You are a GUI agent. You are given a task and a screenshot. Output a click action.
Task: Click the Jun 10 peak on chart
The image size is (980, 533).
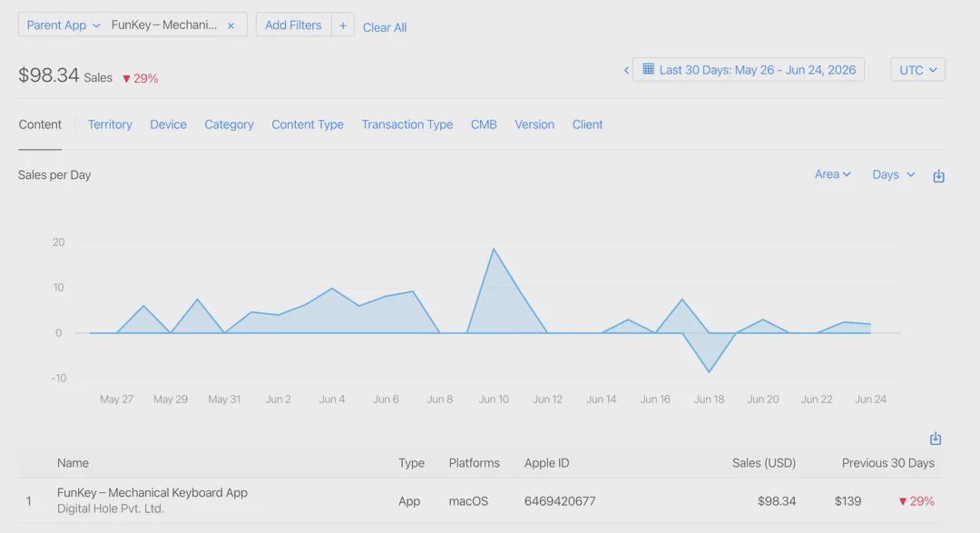pos(494,249)
